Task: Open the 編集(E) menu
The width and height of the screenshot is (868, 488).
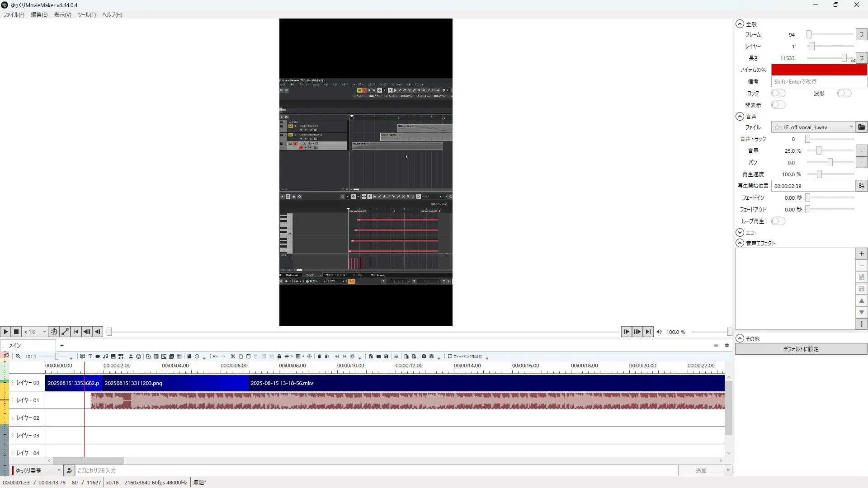Action: point(39,15)
